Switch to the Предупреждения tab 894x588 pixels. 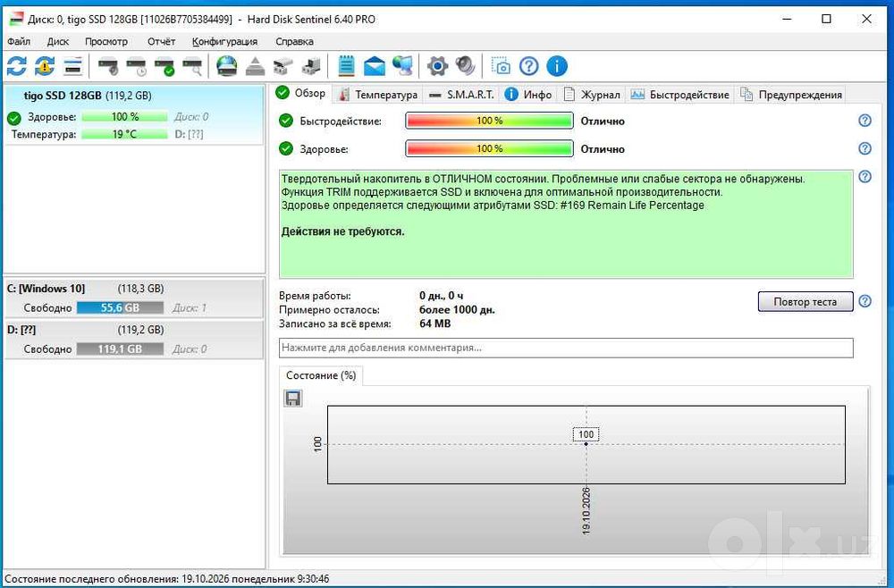pos(791,95)
